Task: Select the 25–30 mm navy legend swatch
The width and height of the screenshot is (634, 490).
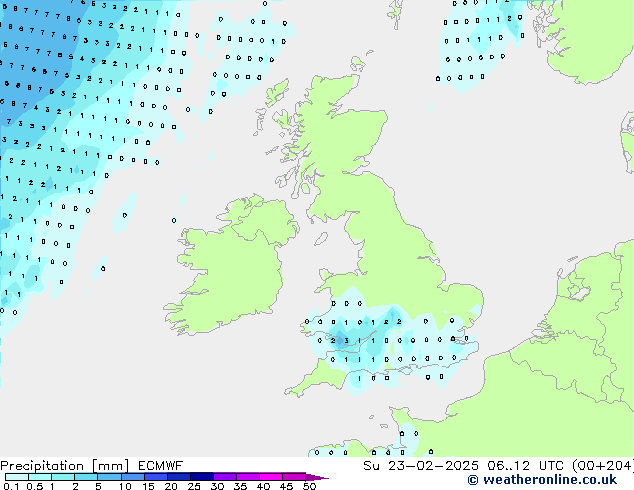Action: [202, 477]
